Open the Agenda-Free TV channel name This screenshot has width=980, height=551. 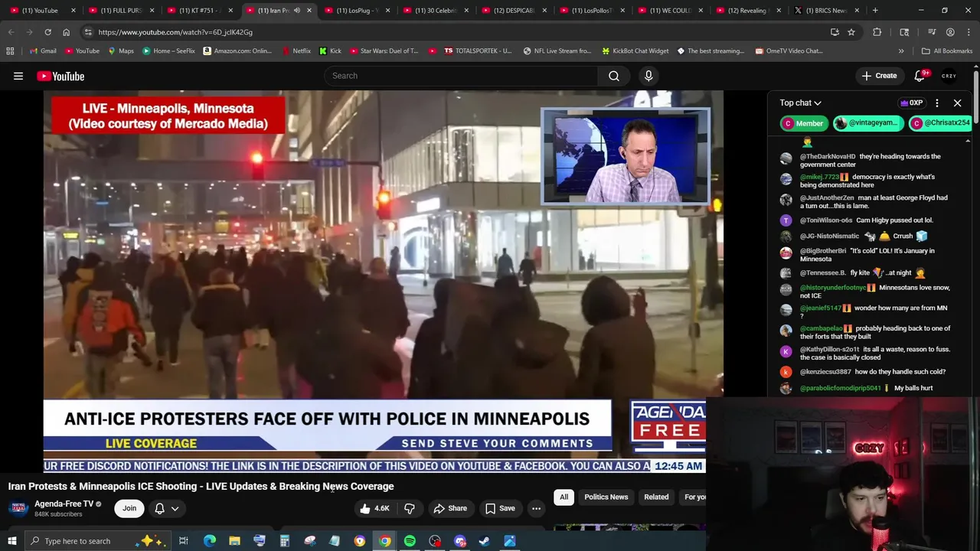64,504
